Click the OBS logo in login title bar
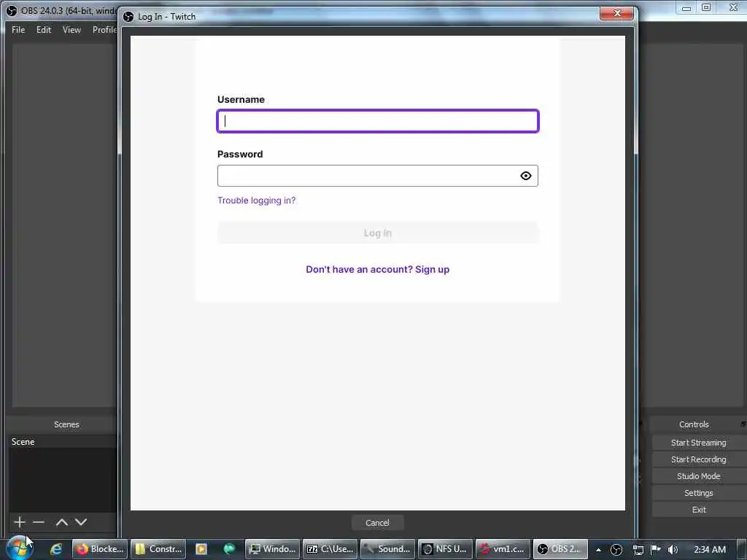The width and height of the screenshot is (747, 560). pyautogui.click(x=128, y=17)
